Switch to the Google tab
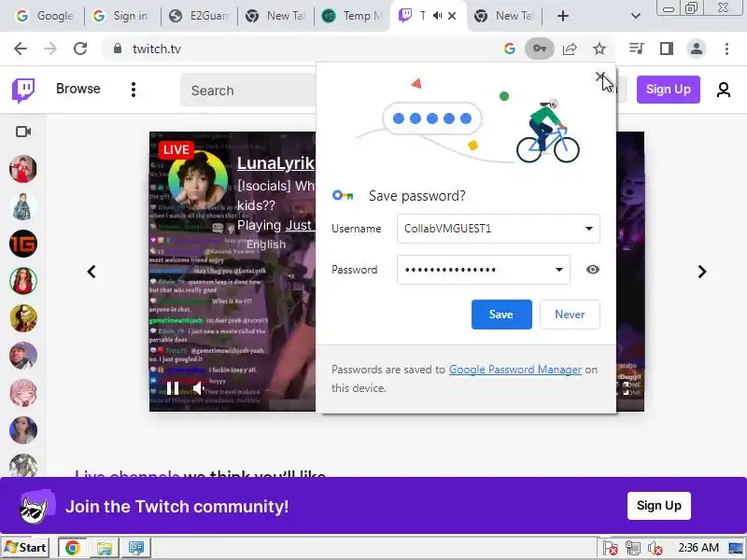Screen dimensions: 747x560 [x=44, y=16]
